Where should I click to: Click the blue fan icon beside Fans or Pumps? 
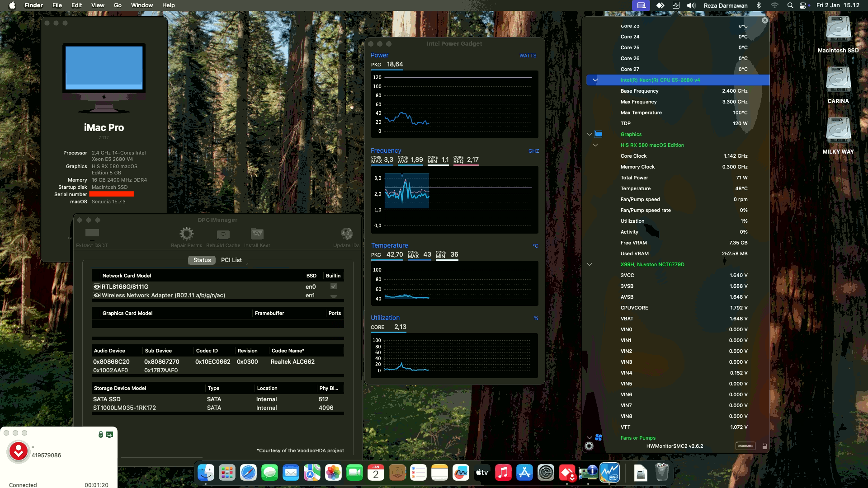[598, 437]
